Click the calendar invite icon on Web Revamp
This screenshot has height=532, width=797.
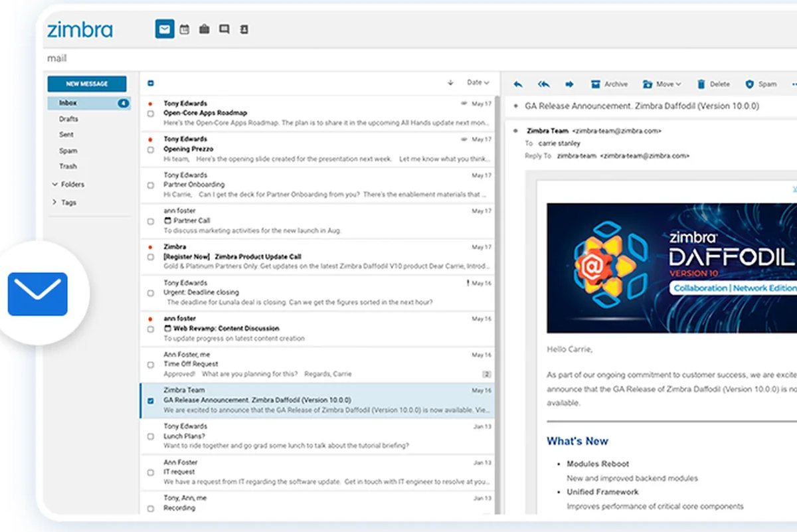click(x=167, y=328)
